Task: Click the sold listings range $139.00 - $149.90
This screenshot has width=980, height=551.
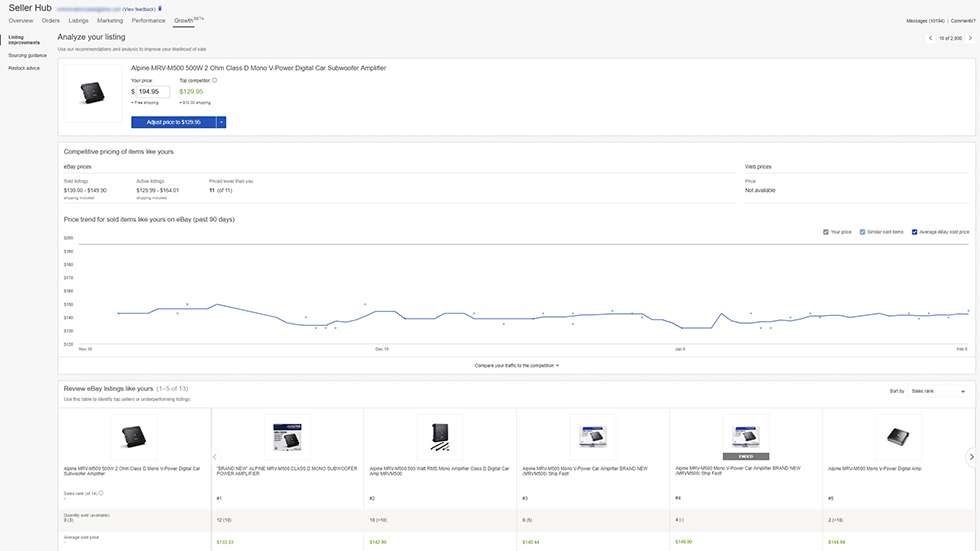Action: pyautogui.click(x=85, y=191)
